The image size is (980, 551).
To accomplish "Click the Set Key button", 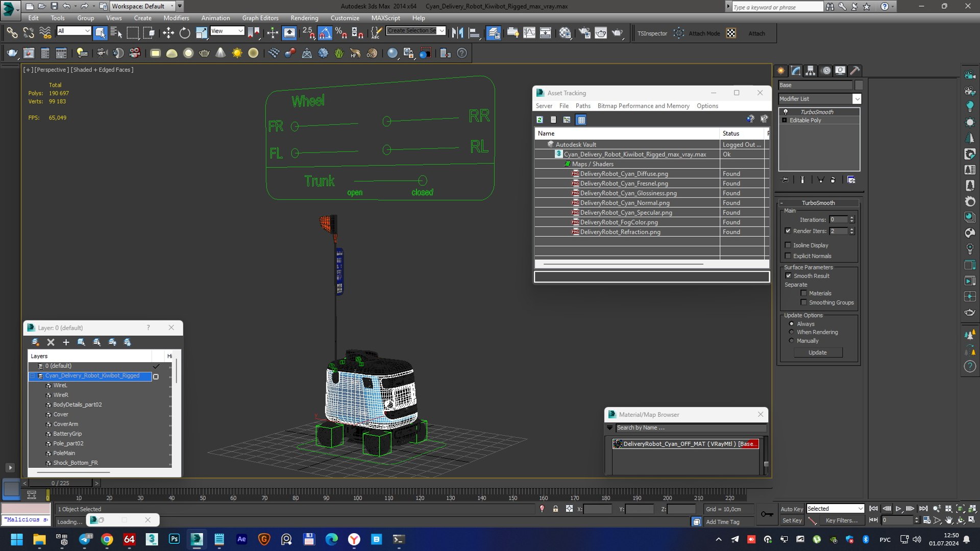I will pyautogui.click(x=792, y=520).
